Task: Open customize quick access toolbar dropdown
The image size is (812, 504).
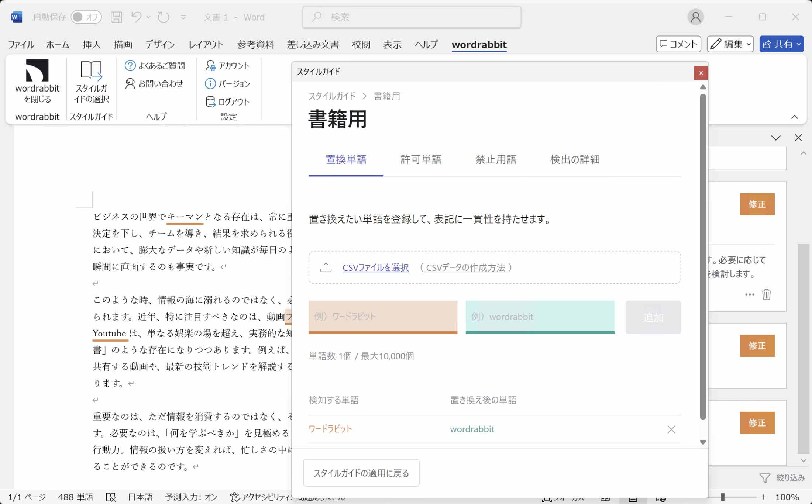Action: [x=183, y=17]
